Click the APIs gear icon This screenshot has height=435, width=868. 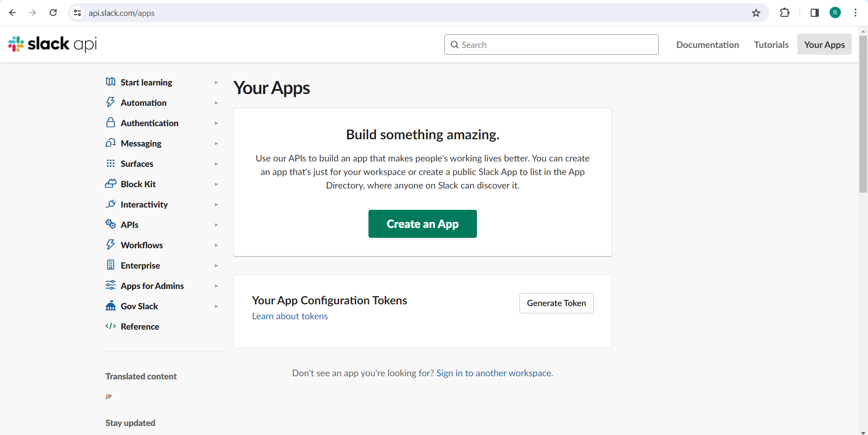tap(111, 224)
